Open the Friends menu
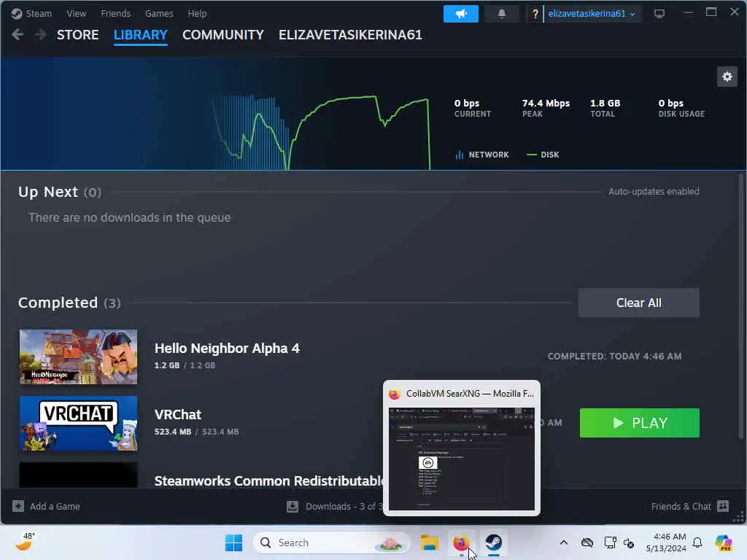Image resolution: width=747 pixels, height=560 pixels. [116, 13]
